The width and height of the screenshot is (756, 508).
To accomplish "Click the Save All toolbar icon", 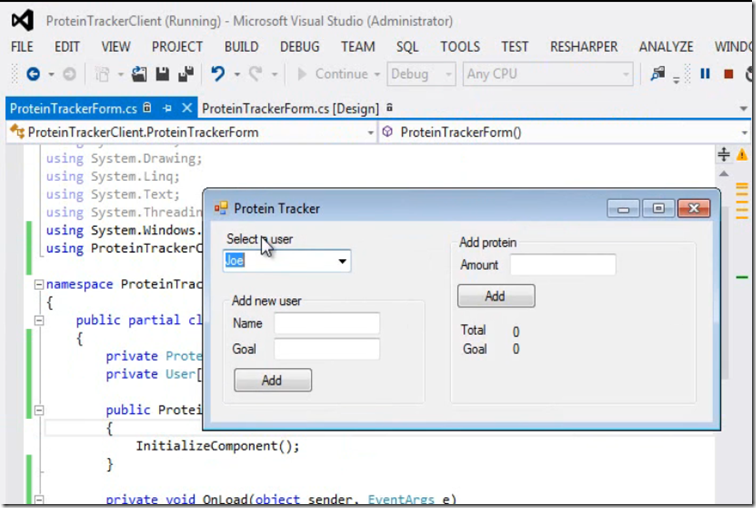I will coord(186,74).
